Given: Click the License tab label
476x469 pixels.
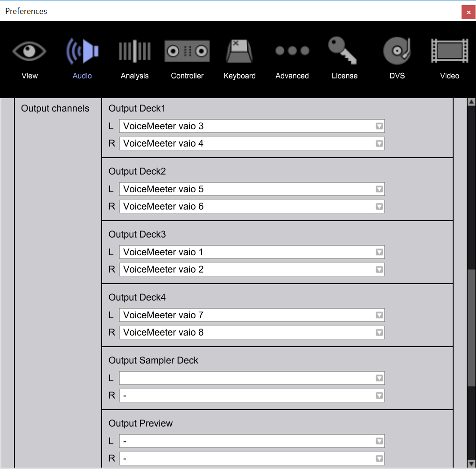Looking at the screenshot, I should (344, 76).
